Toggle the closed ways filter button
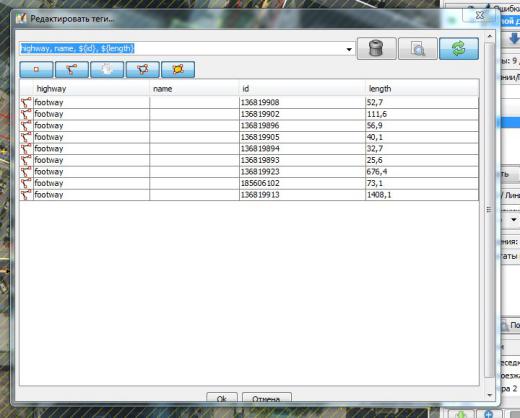The width and height of the screenshot is (520, 418). [143, 69]
